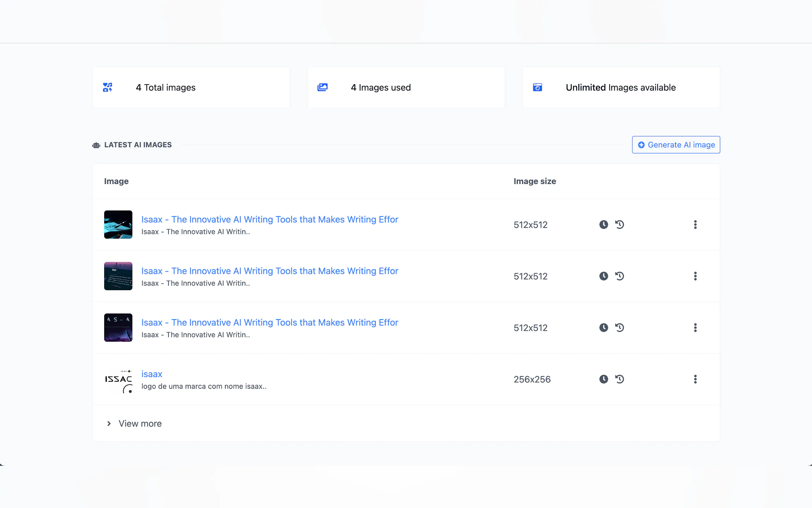Image resolution: width=812 pixels, height=508 pixels.
Task: Click the Total images stat icon
Action: click(x=107, y=87)
